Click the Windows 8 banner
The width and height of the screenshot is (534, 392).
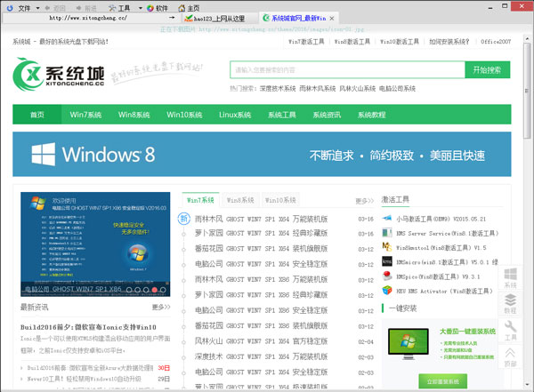pos(262,154)
